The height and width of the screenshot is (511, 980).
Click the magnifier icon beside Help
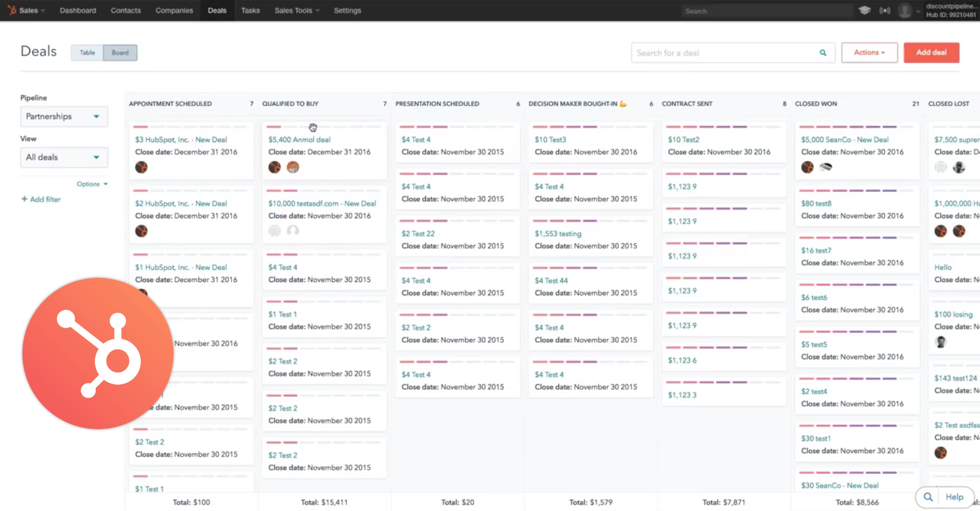coord(928,497)
